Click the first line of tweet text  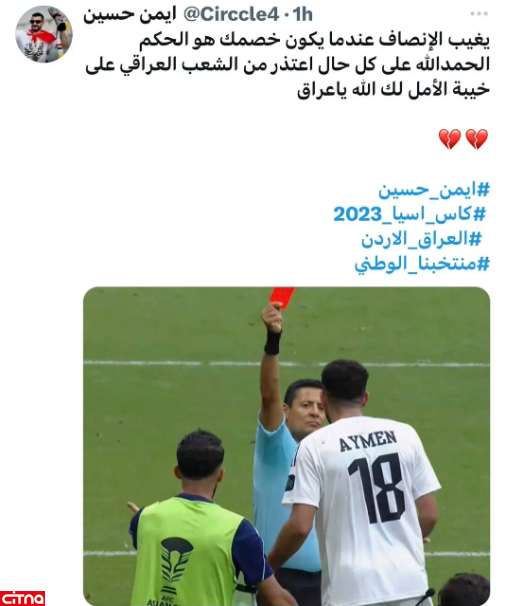coord(314,40)
